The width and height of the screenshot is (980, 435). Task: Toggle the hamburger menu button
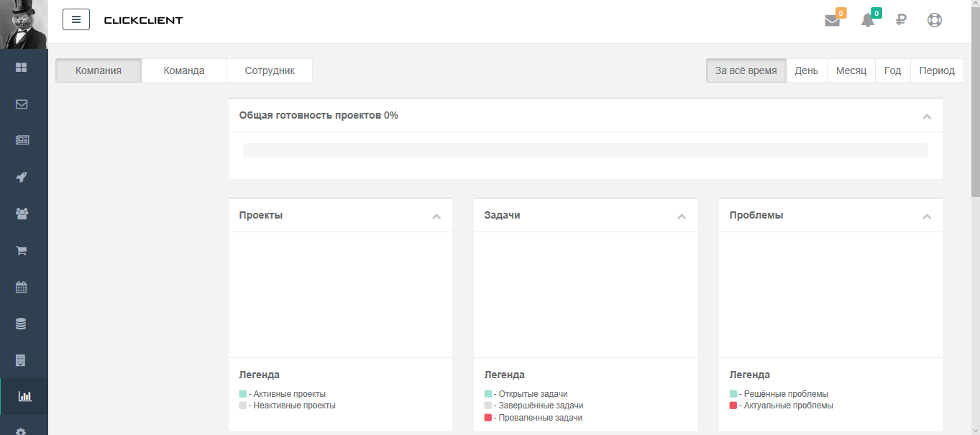[x=76, y=19]
